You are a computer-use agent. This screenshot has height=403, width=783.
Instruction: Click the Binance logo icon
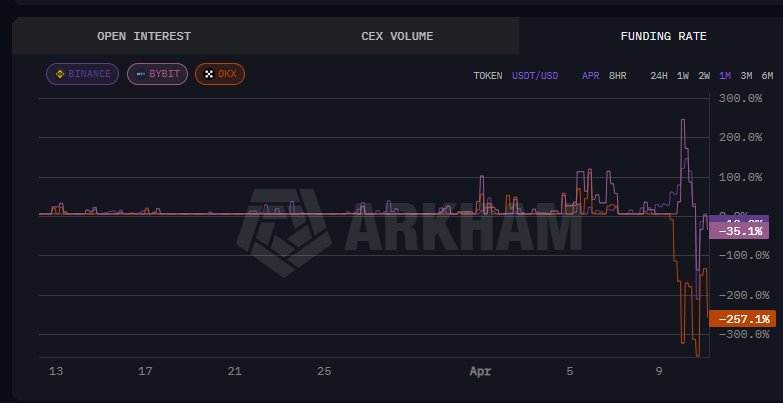60,74
